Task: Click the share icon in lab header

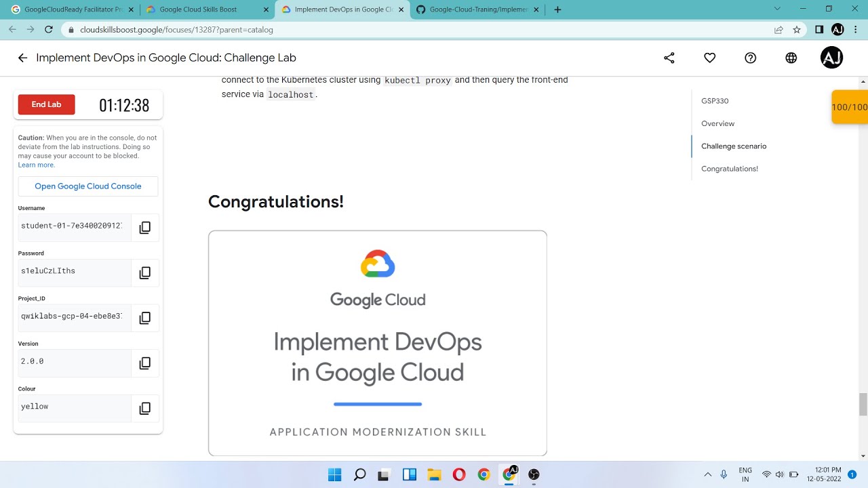Action: (x=669, y=58)
